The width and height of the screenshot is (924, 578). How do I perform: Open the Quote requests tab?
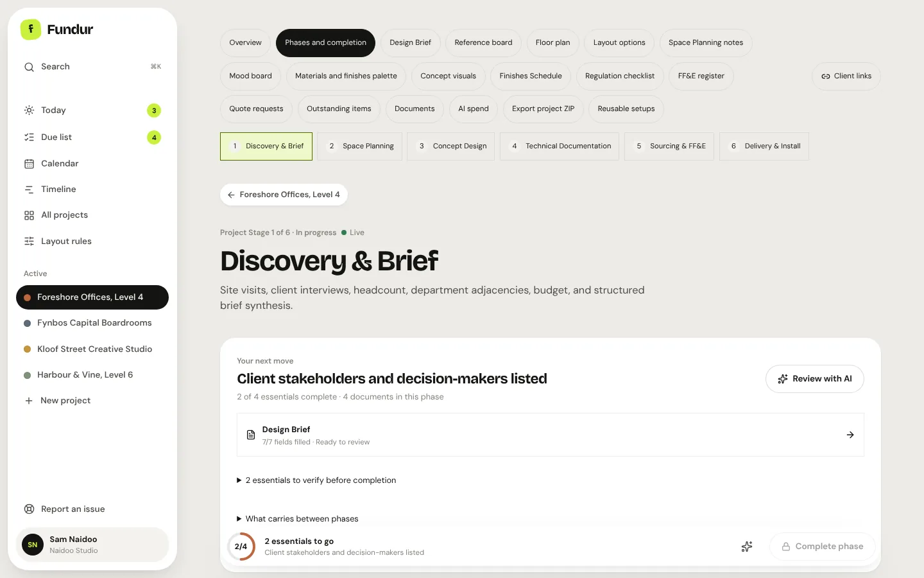tap(256, 109)
